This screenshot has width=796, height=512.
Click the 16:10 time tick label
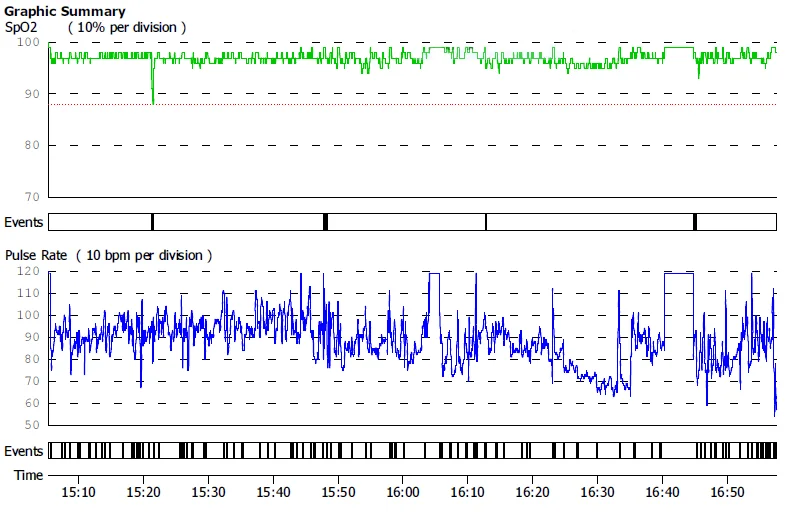(x=468, y=492)
